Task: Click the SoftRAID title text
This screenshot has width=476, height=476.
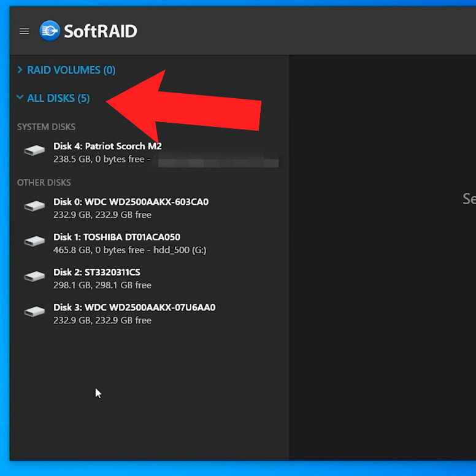Action: (101, 31)
